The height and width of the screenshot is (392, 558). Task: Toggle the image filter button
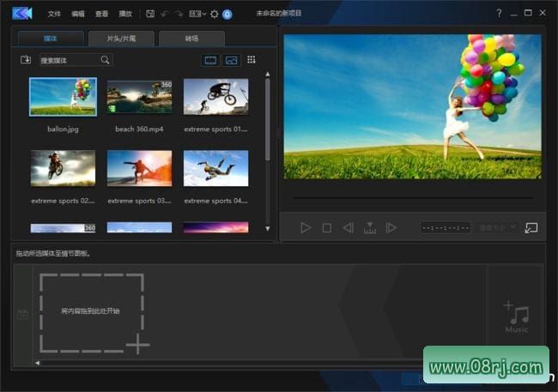231,60
